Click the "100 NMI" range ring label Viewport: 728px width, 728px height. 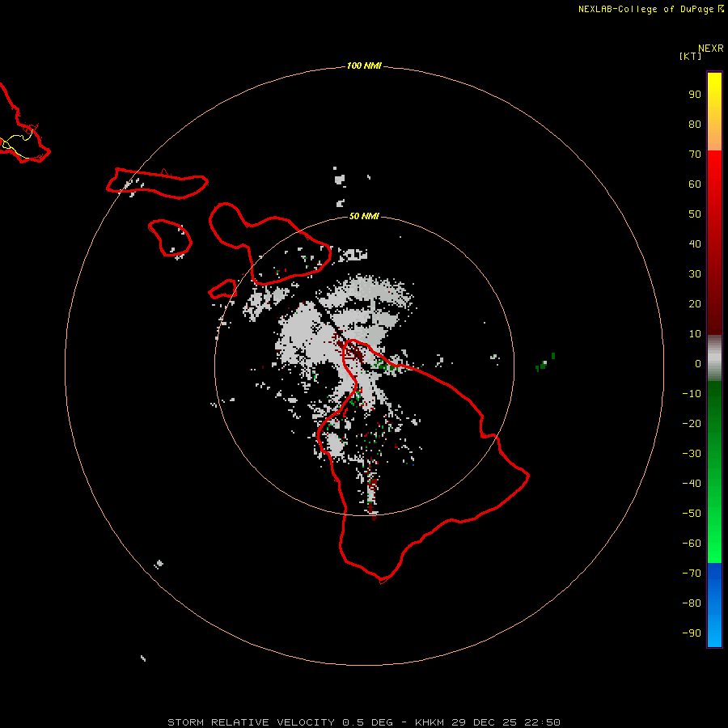pyautogui.click(x=364, y=66)
